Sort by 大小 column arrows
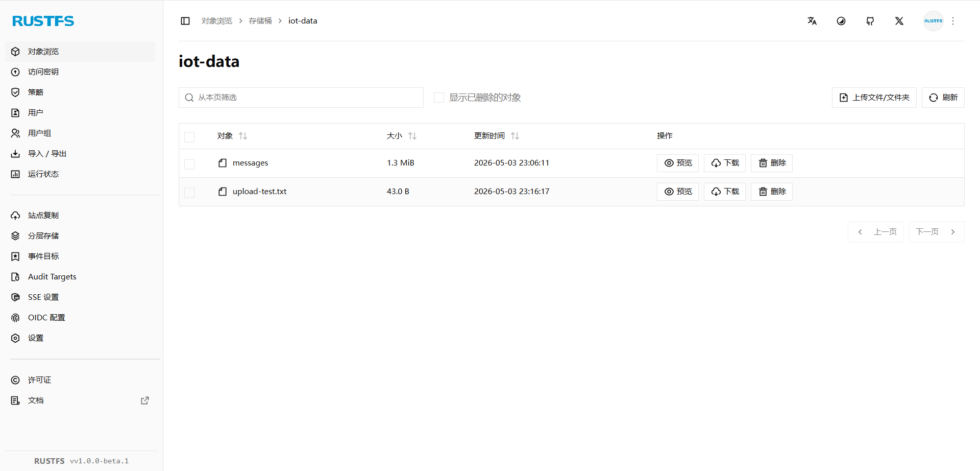This screenshot has width=980, height=471. coord(412,136)
